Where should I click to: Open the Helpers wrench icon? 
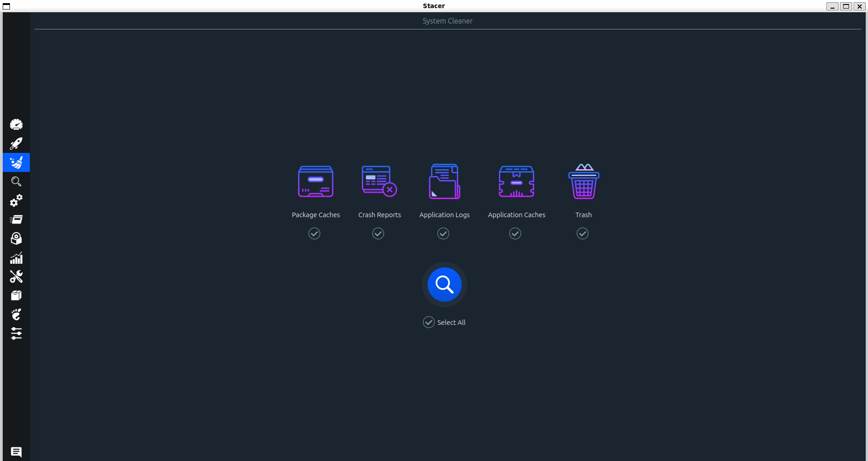(16, 276)
